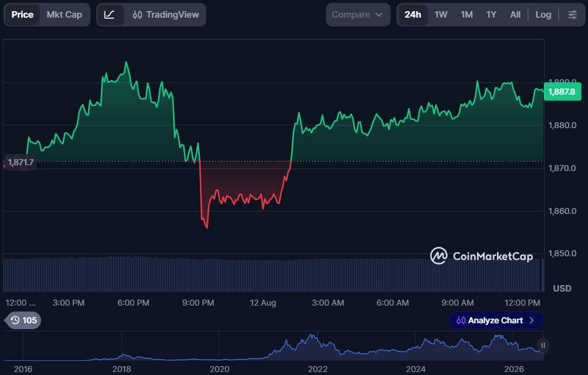588x375 pixels.
Task: Open the TradingView chart mode
Action: (x=166, y=15)
